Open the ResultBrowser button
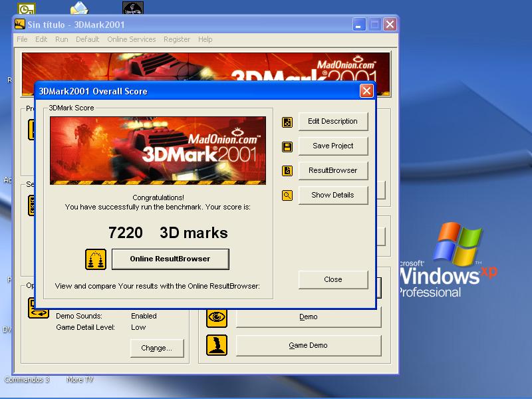The height and width of the screenshot is (399, 532). click(x=333, y=170)
